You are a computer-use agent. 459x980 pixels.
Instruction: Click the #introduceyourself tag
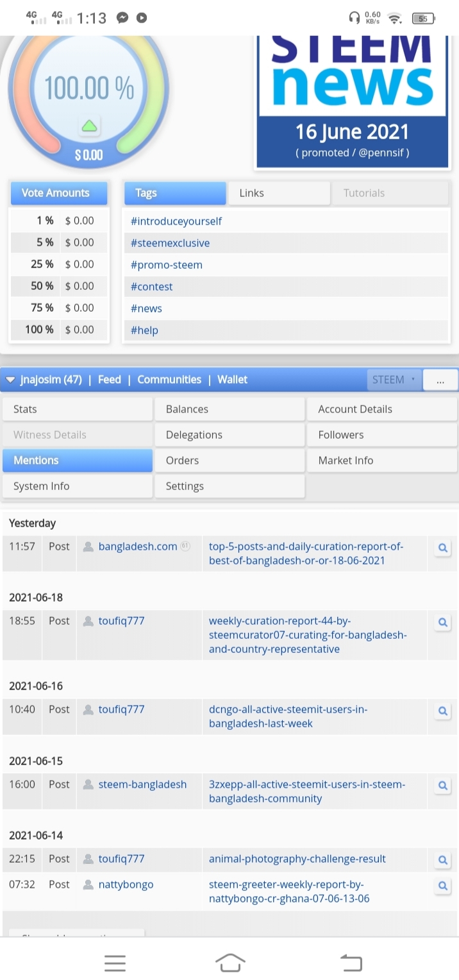(176, 221)
